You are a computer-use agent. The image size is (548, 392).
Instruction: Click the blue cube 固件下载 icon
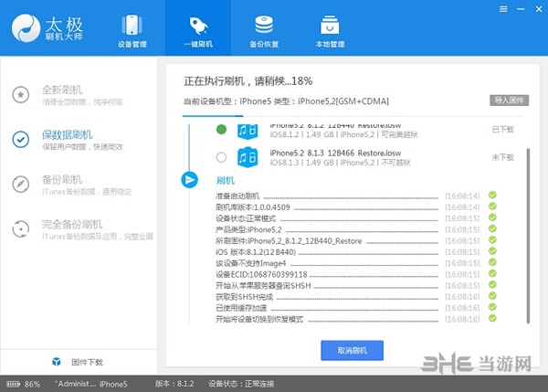coord(57,362)
